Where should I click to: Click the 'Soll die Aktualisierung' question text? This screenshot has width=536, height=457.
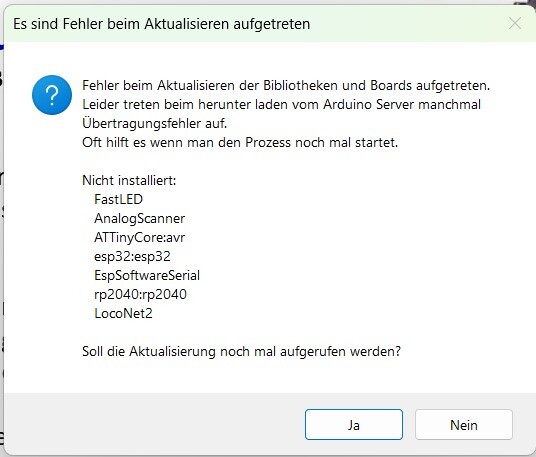(241, 351)
